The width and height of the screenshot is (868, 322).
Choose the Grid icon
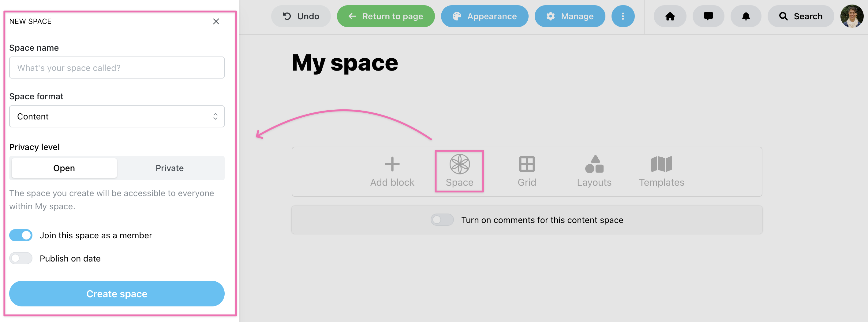[527, 164]
